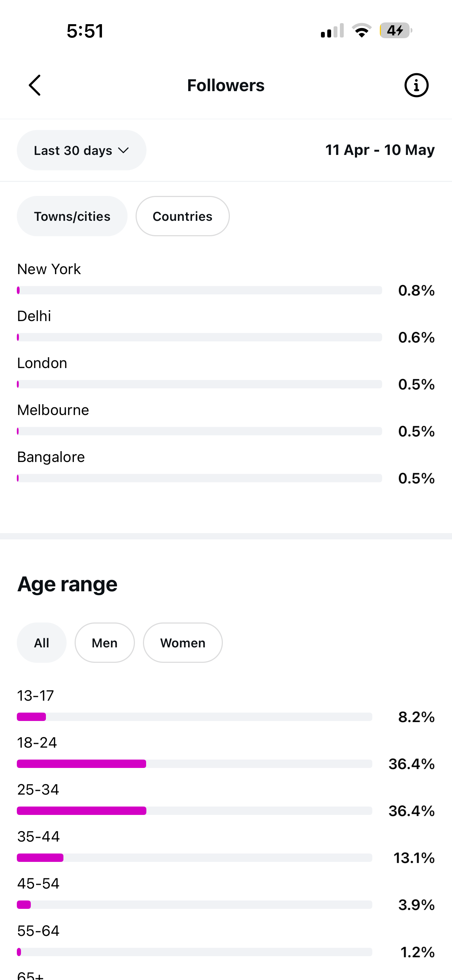
Task: Open the info icon next to Followers
Action: [416, 85]
